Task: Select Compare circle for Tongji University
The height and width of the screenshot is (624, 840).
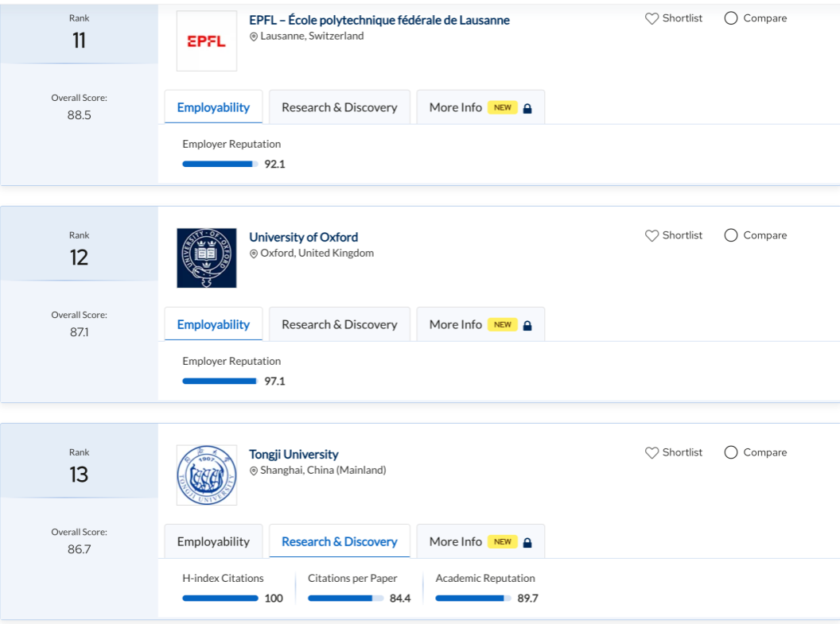Action: (731, 452)
